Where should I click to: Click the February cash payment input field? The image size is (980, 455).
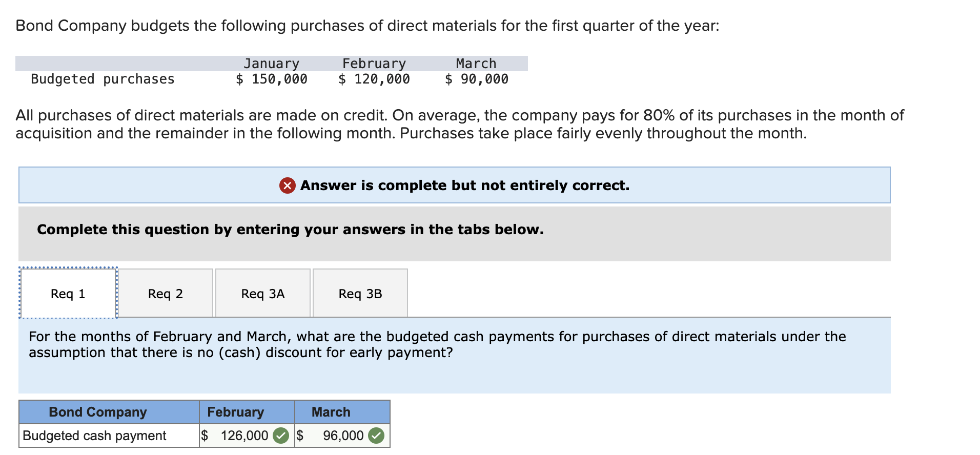point(241,435)
